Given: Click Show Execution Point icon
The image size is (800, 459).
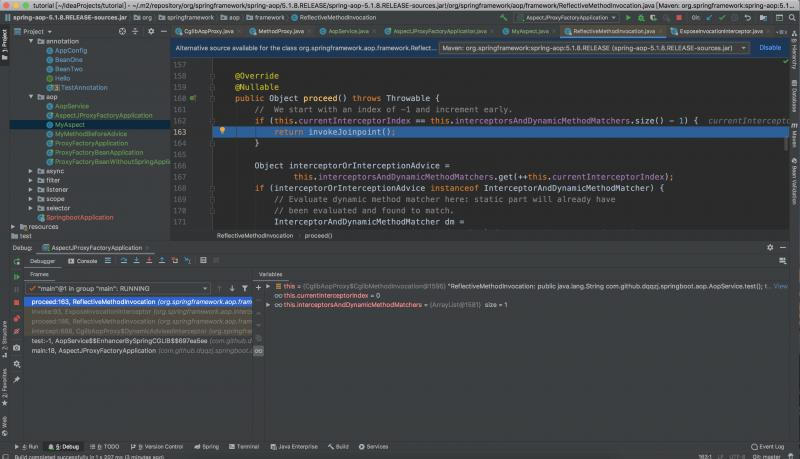Looking at the screenshot, I should pyautogui.click(x=108, y=261).
